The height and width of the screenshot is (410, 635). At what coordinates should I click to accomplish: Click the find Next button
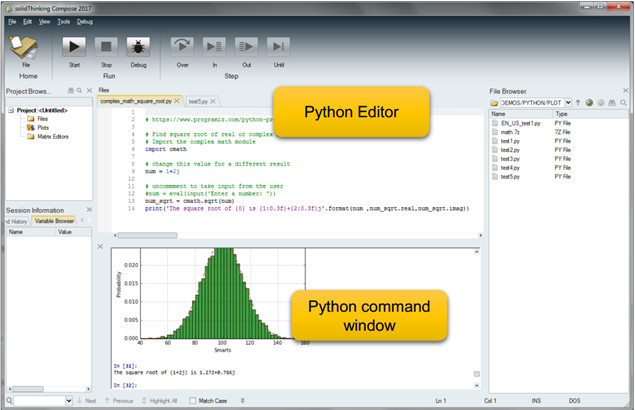pos(85,400)
